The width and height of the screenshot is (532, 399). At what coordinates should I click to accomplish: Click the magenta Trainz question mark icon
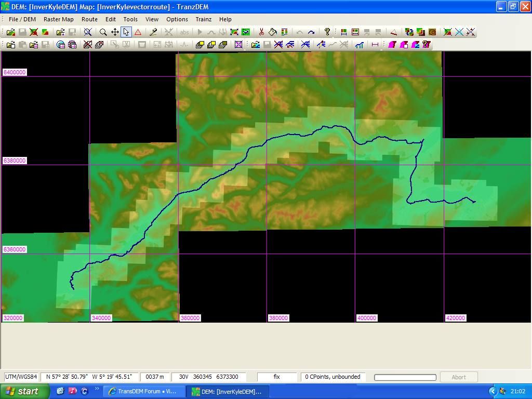click(x=427, y=45)
